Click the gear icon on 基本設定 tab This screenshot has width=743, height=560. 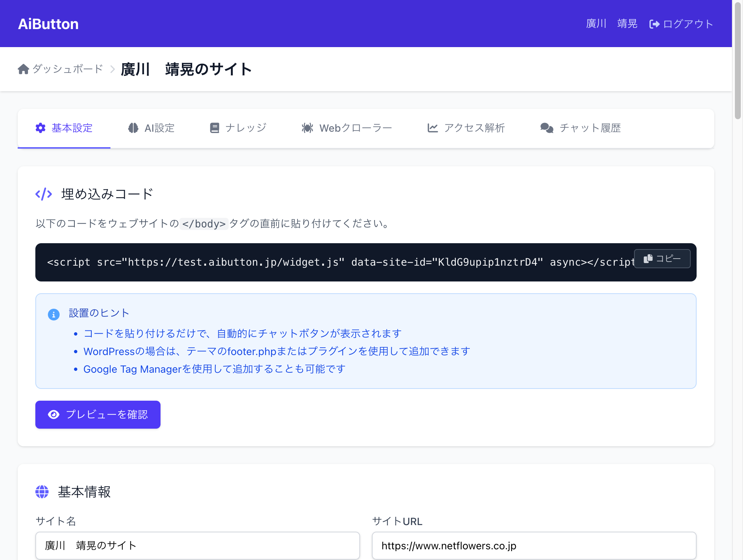[41, 128]
